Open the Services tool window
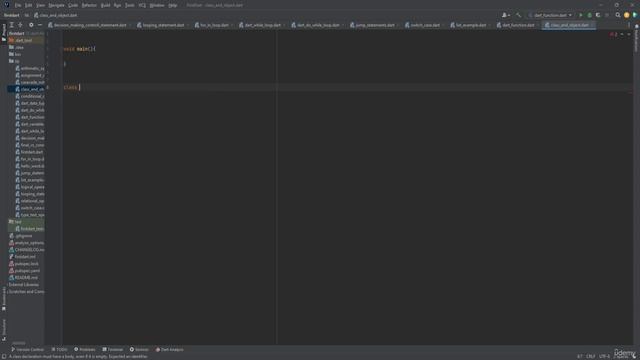This screenshot has height=360, width=640. [x=139, y=349]
